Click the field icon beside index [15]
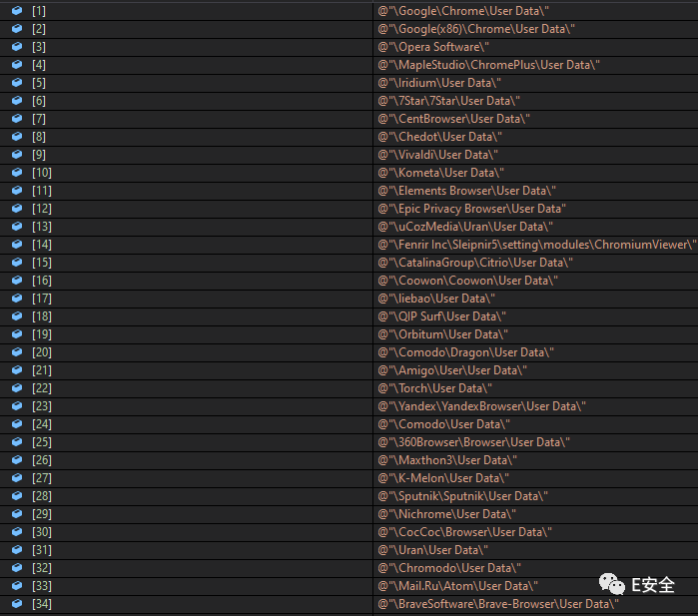Image resolution: width=698 pixels, height=616 pixels. (17, 263)
